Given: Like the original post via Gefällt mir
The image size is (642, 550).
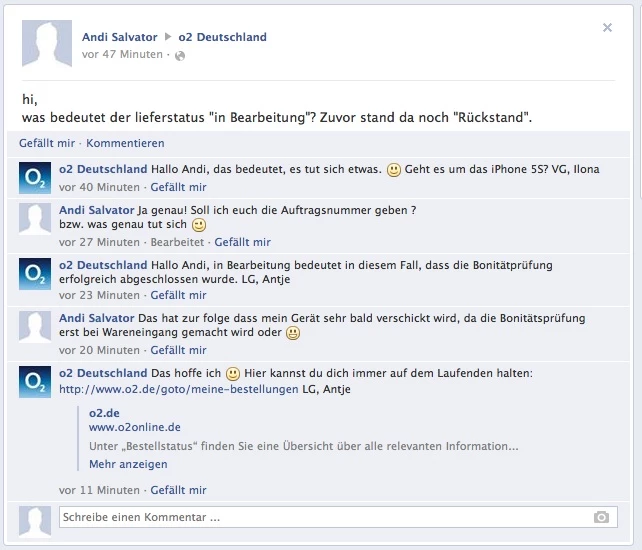Looking at the screenshot, I should coord(47,143).
